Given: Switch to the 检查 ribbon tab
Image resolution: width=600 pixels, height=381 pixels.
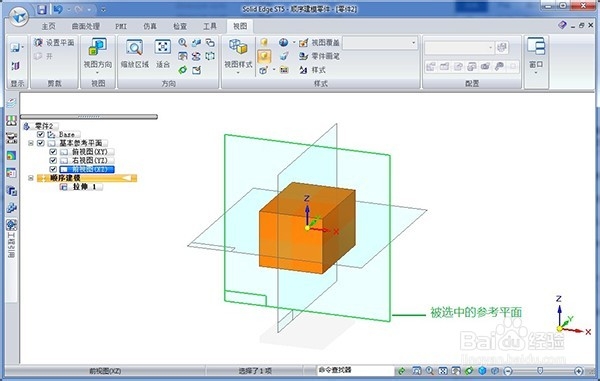Looking at the screenshot, I should (180, 26).
